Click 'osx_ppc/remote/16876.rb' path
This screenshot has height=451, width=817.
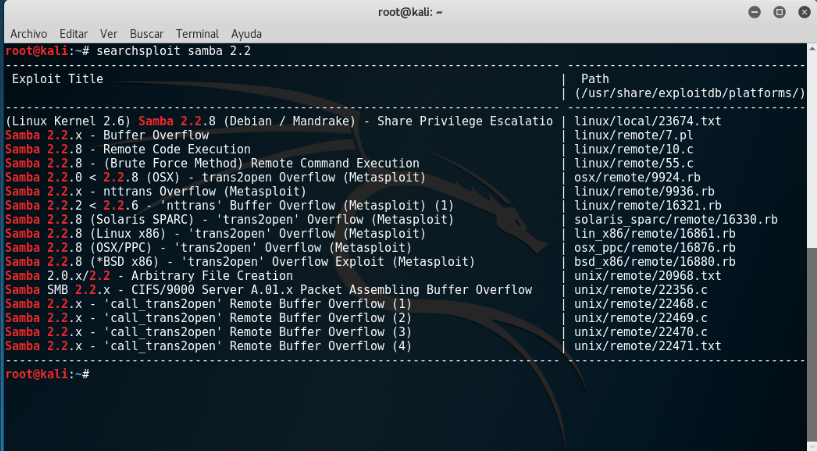click(x=655, y=248)
